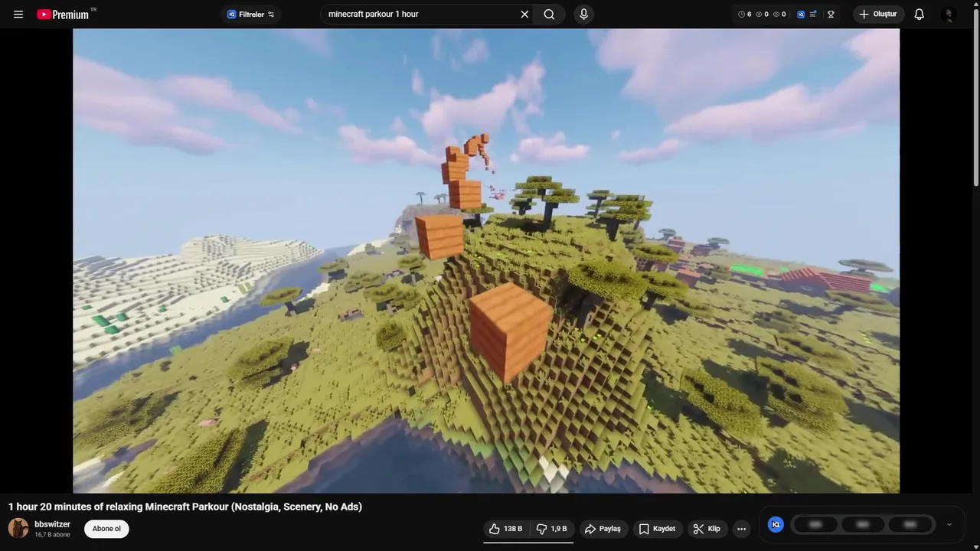Click the 16,7 B abone subscriber count
This screenshot has width=980, height=551.
pyautogui.click(x=52, y=535)
